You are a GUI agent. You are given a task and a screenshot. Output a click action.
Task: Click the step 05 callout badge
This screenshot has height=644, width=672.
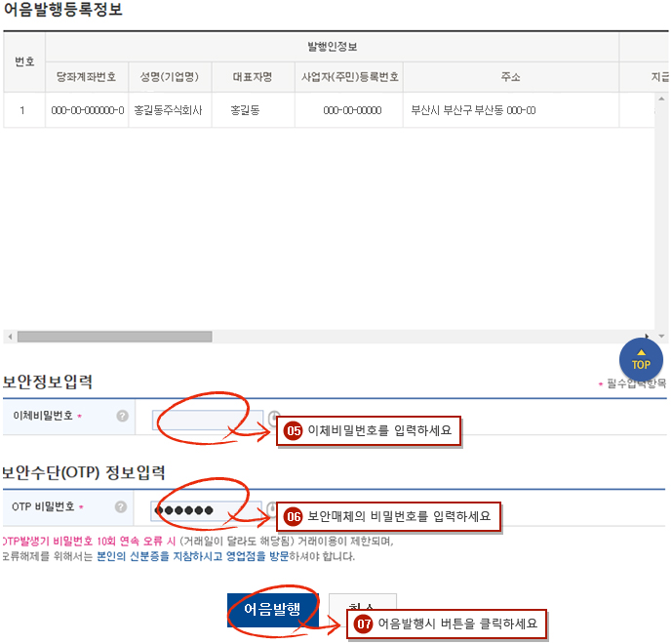[293, 430]
